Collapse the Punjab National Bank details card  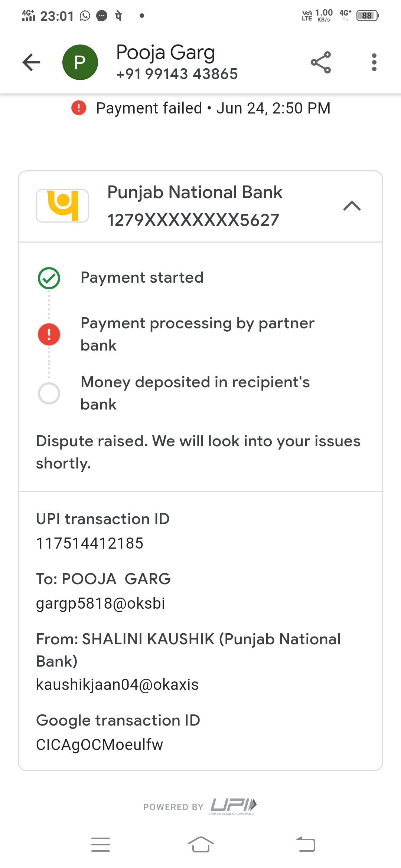(352, 206)
